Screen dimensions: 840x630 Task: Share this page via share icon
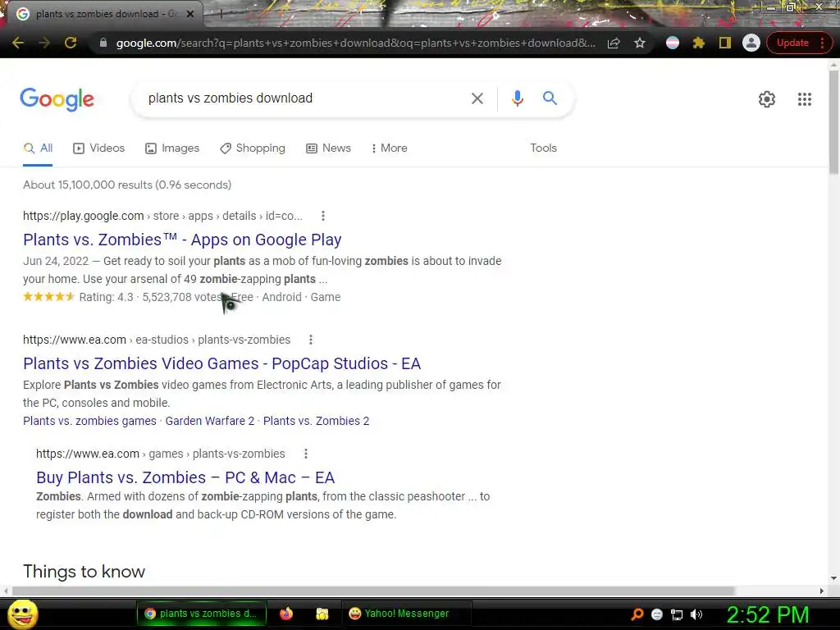tap(614, 43)
